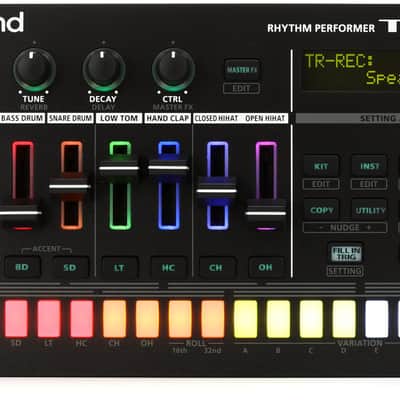Click the TR-REC text on the display
The image size is (400, 400).
click(339, 61)
